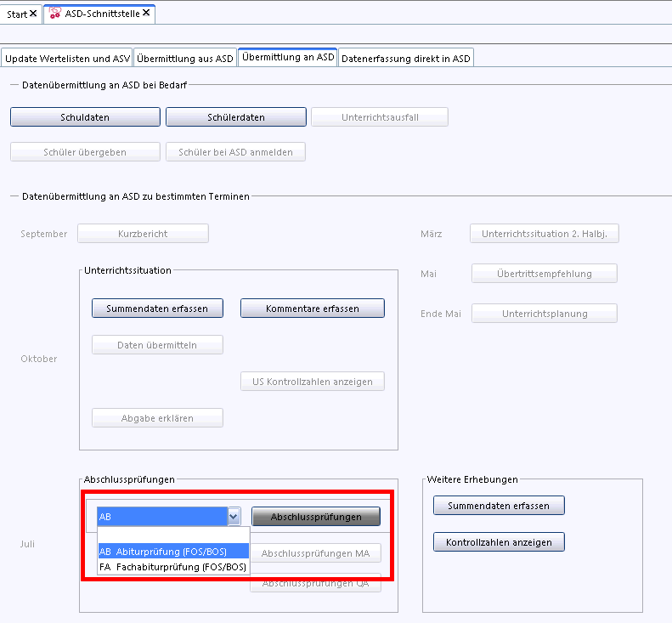Expand the Abschlussprüfungen combo box arrow

pyautogui.click(x=233, y=517)
